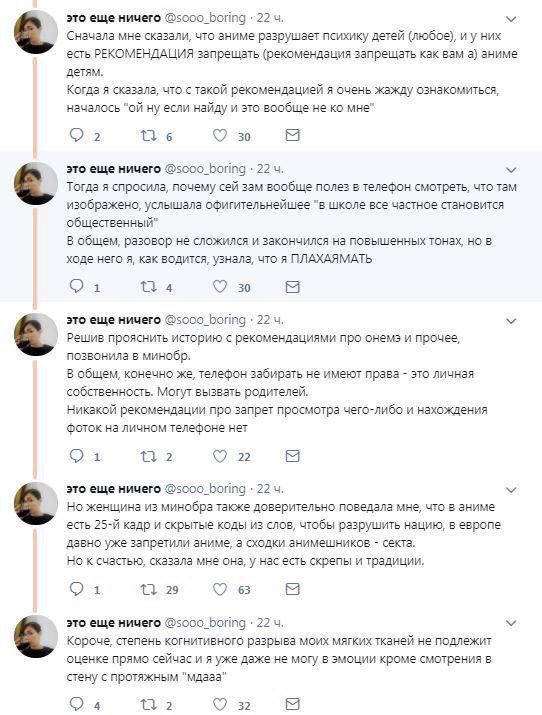Viewport: 542px width, 715px height.
Task: Open menu chevron on the first tweet
Action: pos(511,19)
